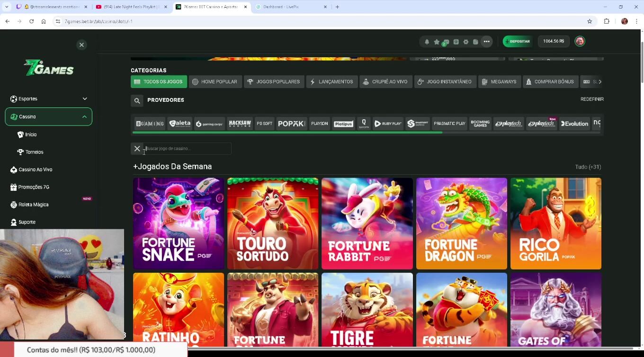Close the sidebar with X button

(81, 45)
